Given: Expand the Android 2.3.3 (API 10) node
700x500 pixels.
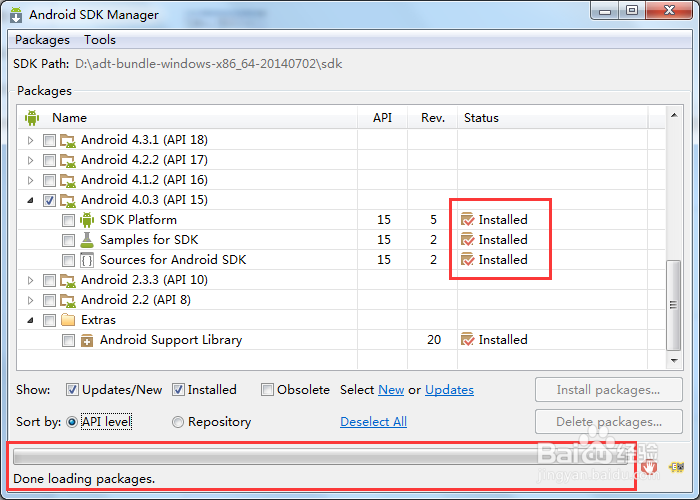Looking at the screenshot, I should point(30,280).
